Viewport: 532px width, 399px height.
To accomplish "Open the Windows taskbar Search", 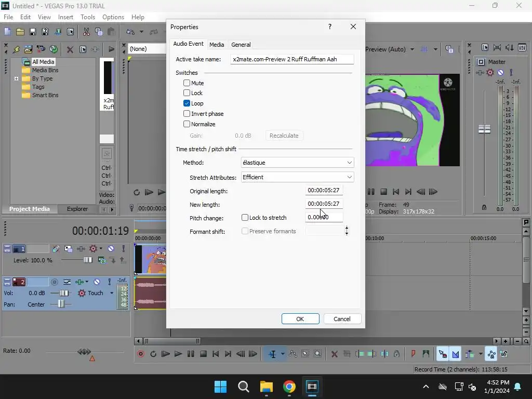I will tap(243, 387).
